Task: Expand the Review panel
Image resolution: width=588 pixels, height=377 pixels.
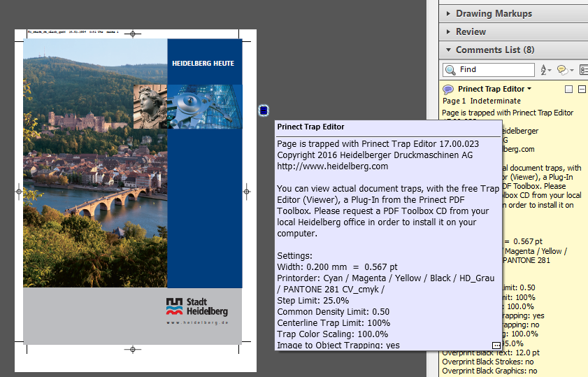Action: pyautogui.click(x=471, y=31)
